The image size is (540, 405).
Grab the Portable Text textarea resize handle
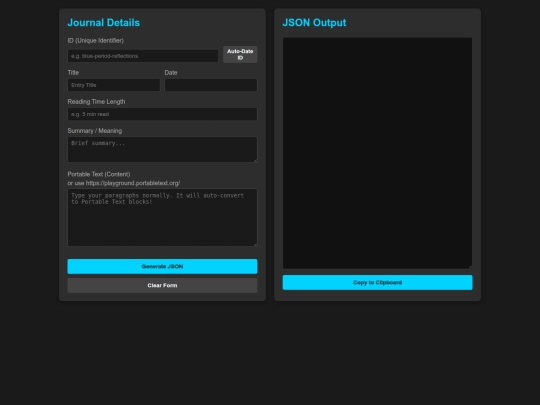click(x=255, y=244)
